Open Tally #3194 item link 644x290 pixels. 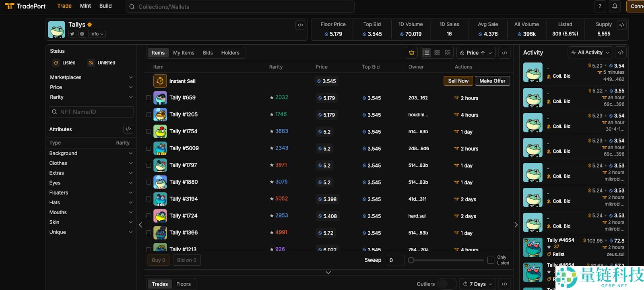point(184,199)
